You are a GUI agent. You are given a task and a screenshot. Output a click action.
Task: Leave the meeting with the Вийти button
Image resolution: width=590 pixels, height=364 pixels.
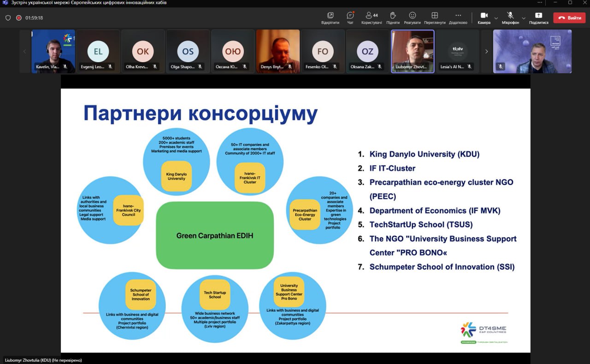[569, 18]
